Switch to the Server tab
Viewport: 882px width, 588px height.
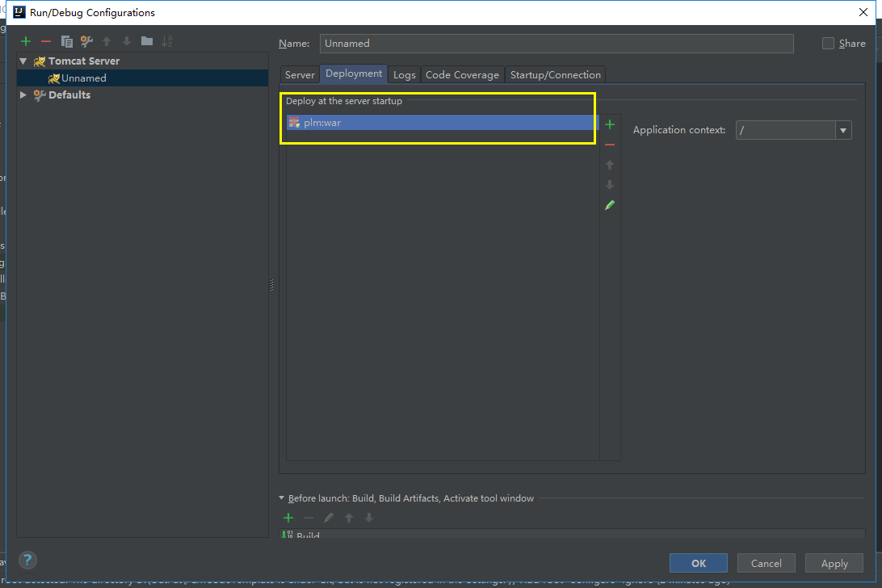(300, 75)
